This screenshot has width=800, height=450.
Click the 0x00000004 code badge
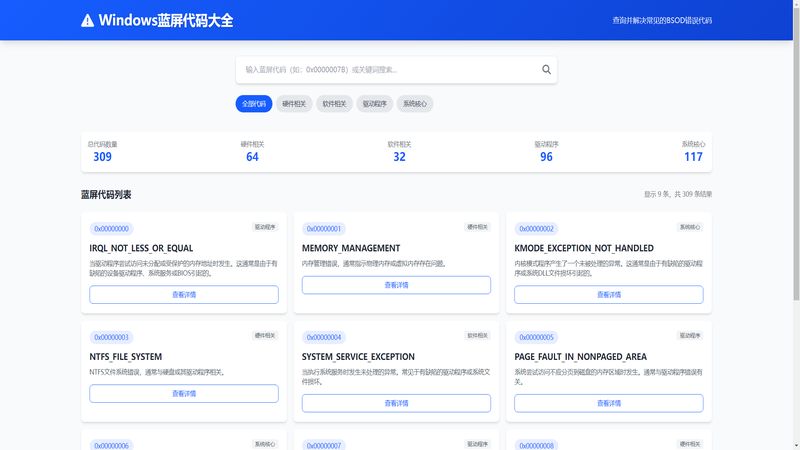tap(324, 337)
